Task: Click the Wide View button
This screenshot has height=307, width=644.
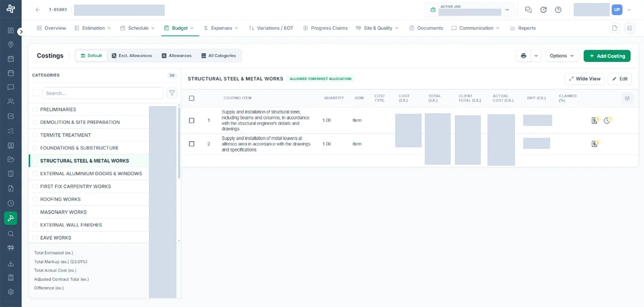Action: point(584,79)
